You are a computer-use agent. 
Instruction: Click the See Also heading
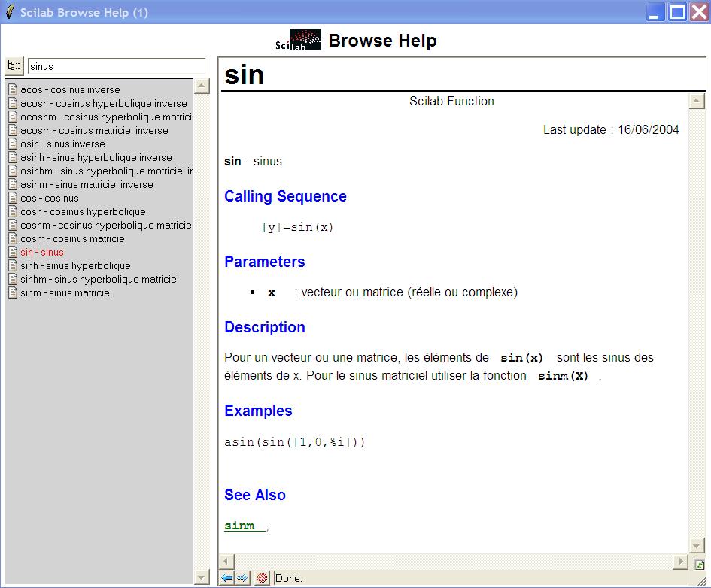point(255,495)
